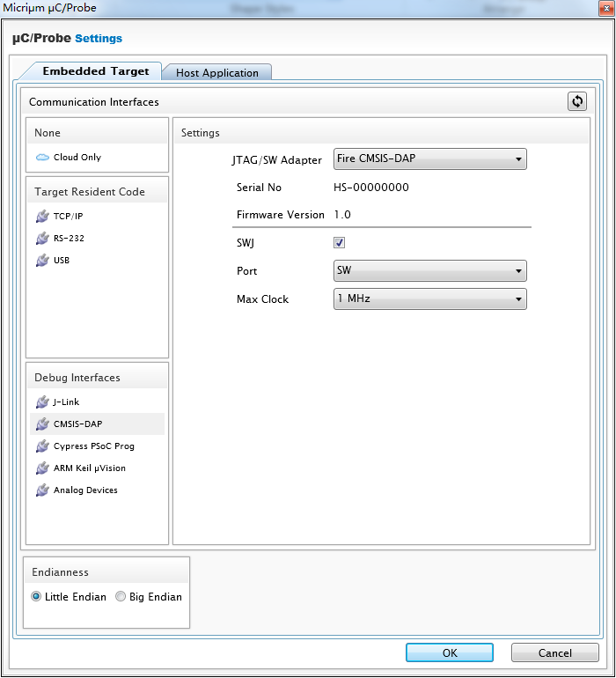Screen dimensions: 616x678
Task: Open the Port dropdown showing SW
Action: (x=430, y=270)
